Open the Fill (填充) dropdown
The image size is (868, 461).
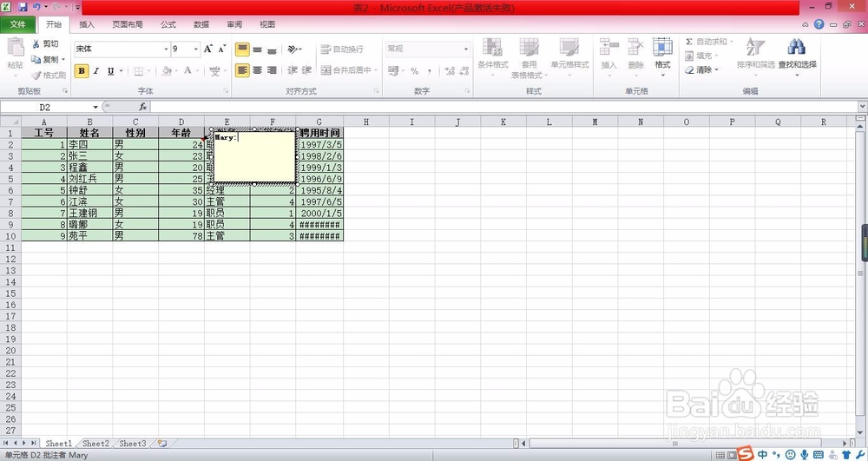coord(700,56)
